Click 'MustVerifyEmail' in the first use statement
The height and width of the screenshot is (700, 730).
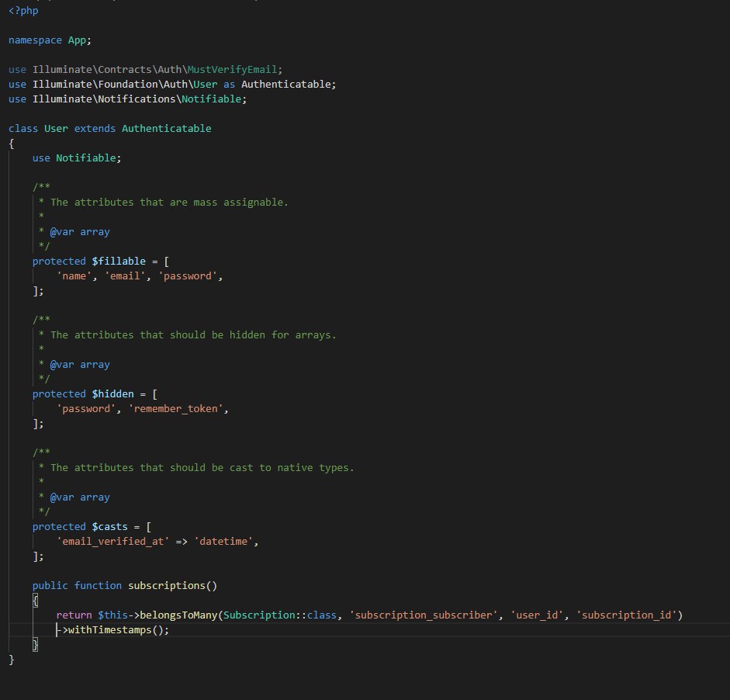click(232, 69)
